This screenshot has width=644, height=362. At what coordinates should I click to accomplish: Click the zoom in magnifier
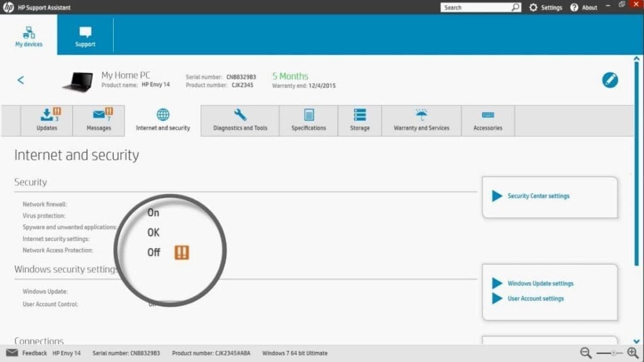tap(633, 353)
